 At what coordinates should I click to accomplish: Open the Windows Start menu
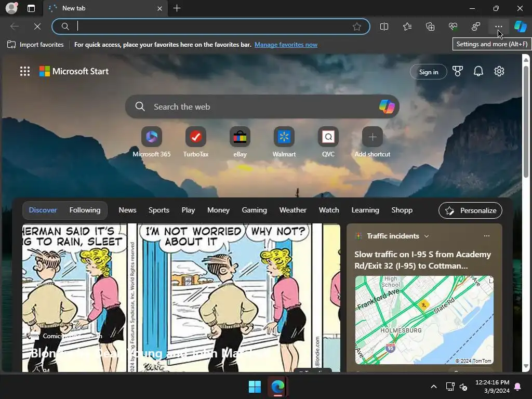[255, 387]
